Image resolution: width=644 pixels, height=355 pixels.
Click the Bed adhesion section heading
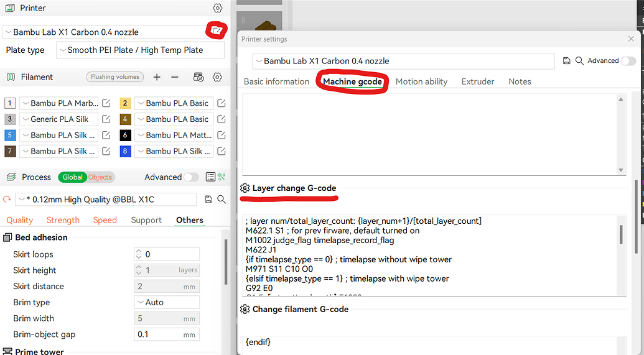[x=41, y=237]
